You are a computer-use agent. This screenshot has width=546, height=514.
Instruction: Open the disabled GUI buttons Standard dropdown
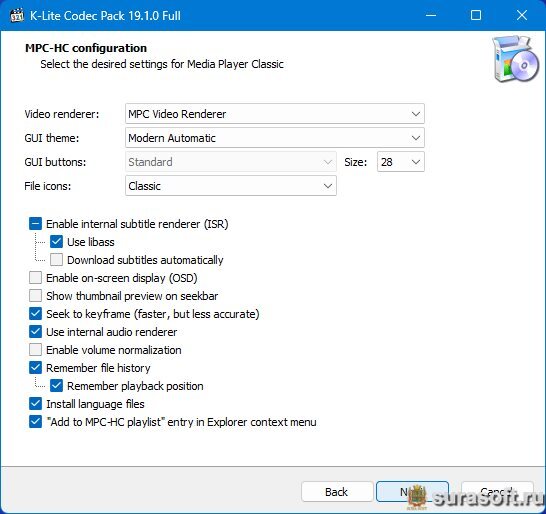pyautogui.click(x=231, y=162)
